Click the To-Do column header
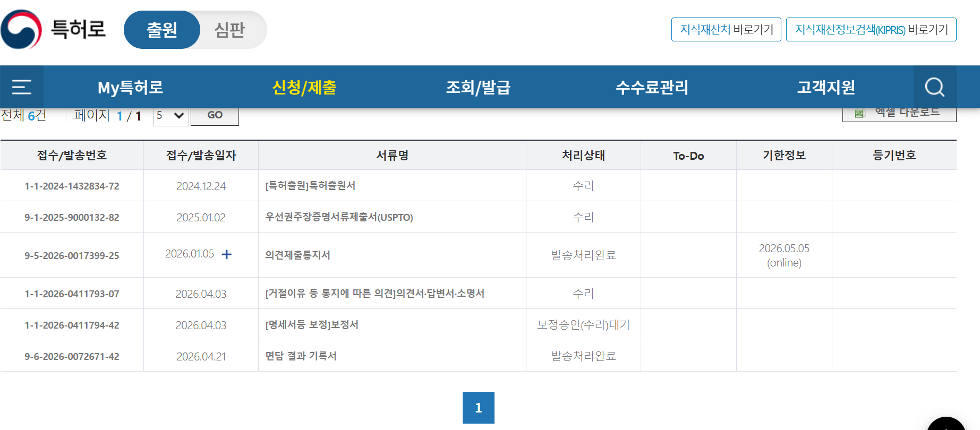Image resolution: width=980 pixels, height=430 pixels. tap(688, 156)
